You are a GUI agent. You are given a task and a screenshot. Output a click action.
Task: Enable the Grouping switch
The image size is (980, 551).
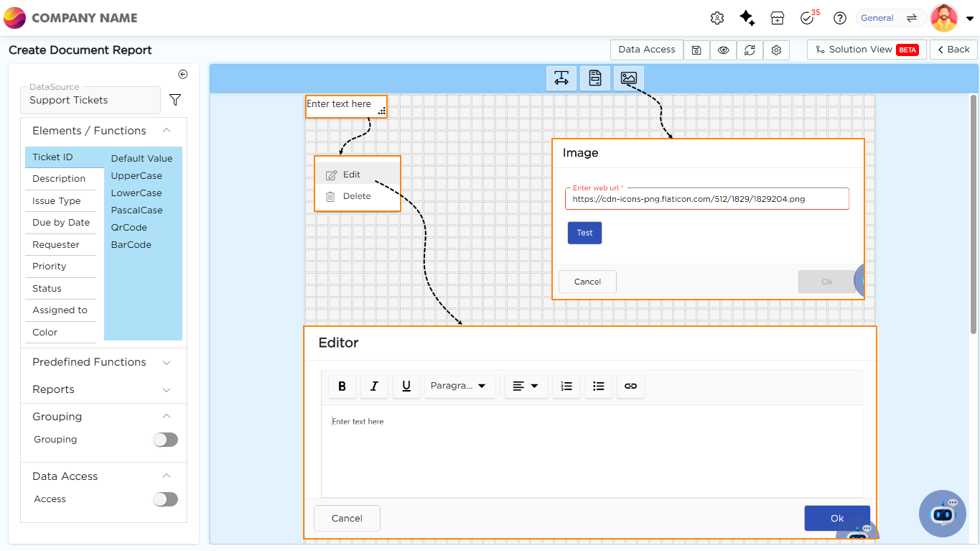pyautogui.click(x=166, y=440)
